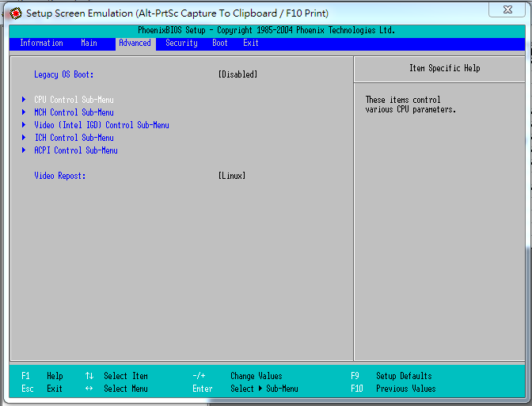Open CPU Control Sub-Menu entry
Screen dimensions: 532x406
coord(74,100)
